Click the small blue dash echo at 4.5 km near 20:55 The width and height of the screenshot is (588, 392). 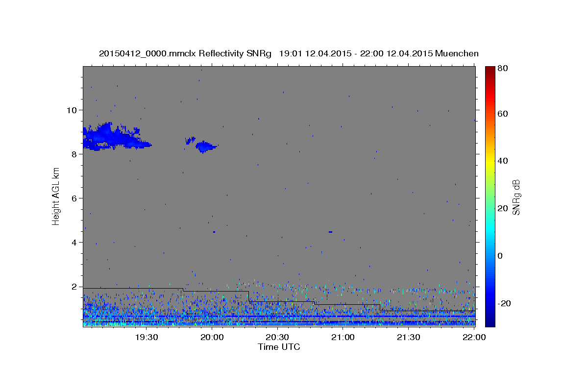[x=330, y=232]
